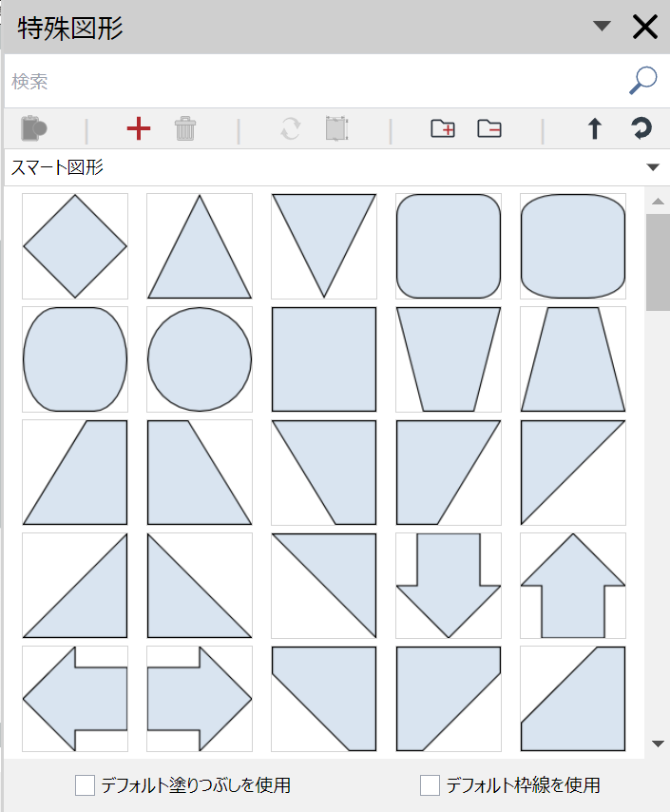Select the right triangle with top-left corner
The image size is (670, 812).
[x=573, y=473]
